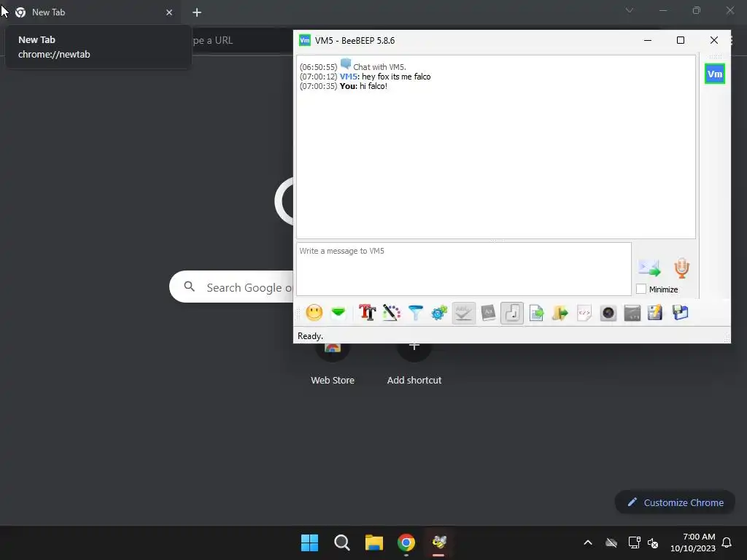This screenshot has height=560, width=747.
Task: Toggle the ABC spell checking icon
Action: (x=463, y=313)
